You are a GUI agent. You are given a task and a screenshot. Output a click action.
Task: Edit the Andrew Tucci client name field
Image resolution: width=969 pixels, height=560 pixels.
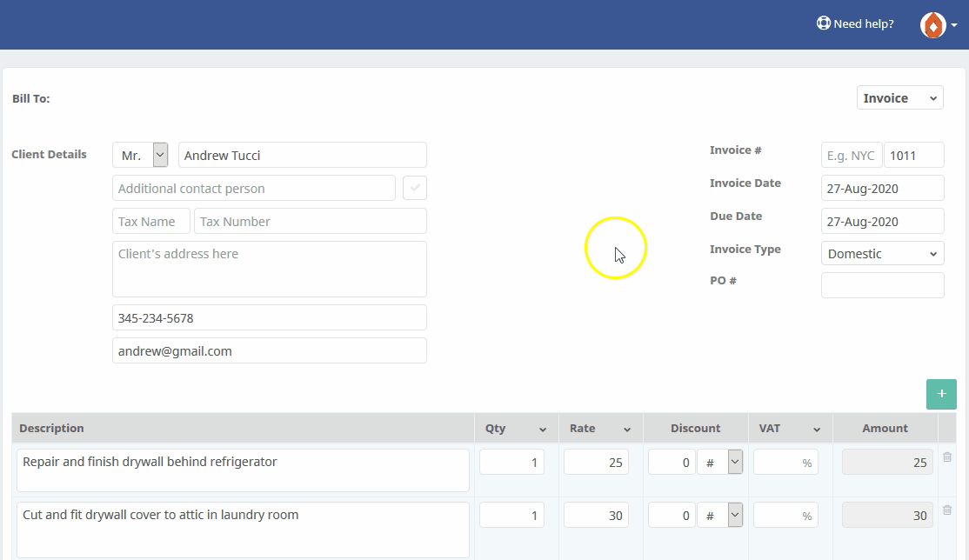click(302, 155)
